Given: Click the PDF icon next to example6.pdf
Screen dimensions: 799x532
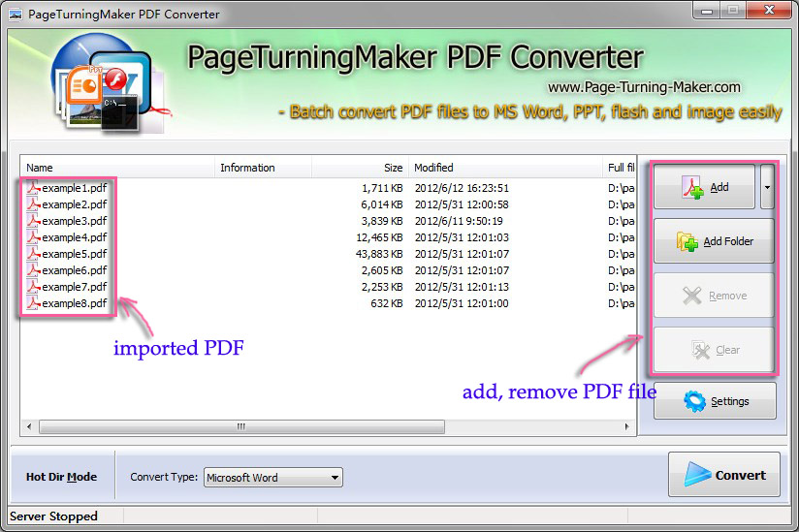Looking at the screenshot, I should click(x=33, y=270).
